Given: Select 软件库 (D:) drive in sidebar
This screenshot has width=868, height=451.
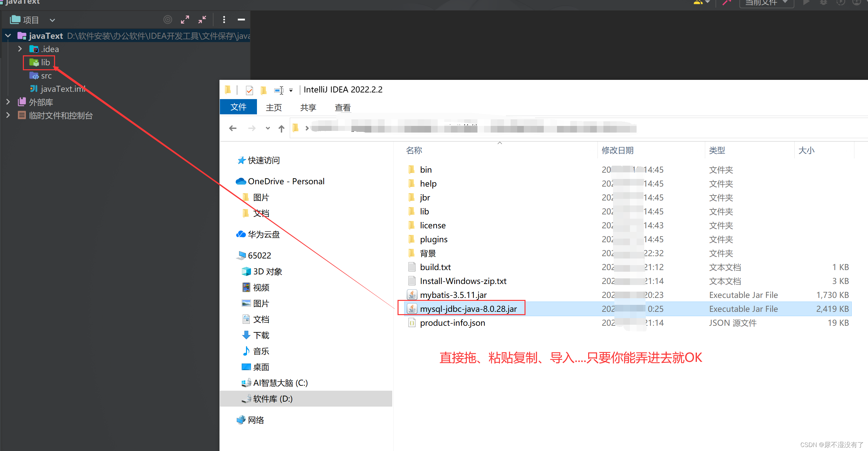Looking at the screenshot, I should [x=273, y=399].
